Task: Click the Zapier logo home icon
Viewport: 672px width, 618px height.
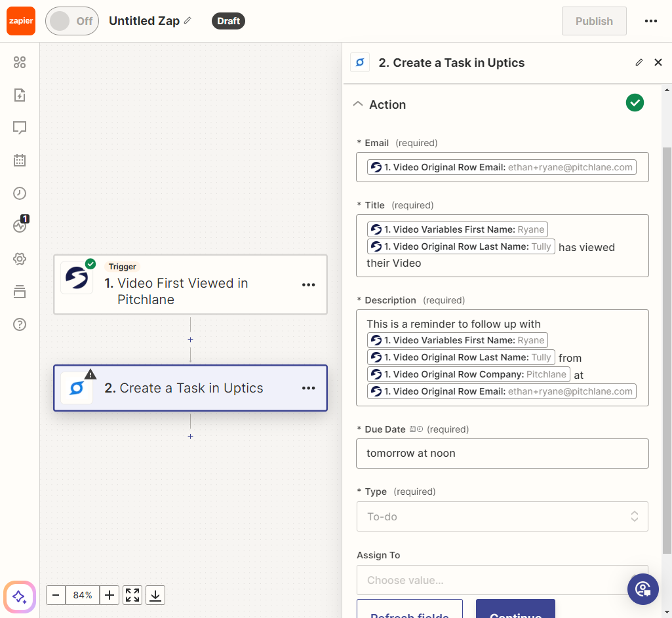Action: coord(20,21)
